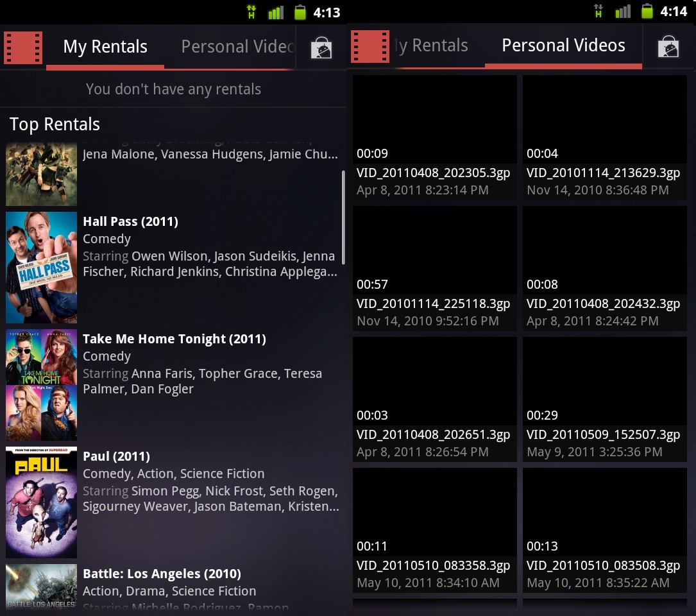The width and height of the screenshot is (696, 616).
Task: Play video thumbnail with 00:08 duration
Action: click(x=604, y=250)
